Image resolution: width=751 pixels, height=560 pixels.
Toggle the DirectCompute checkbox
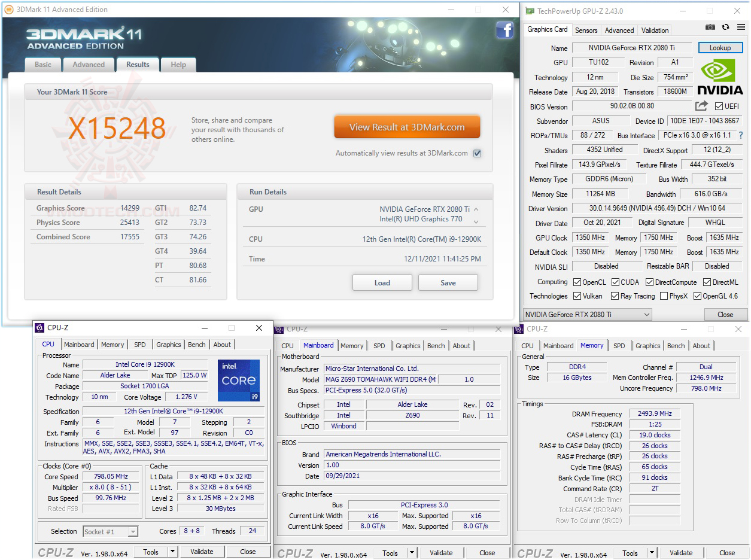click(x=649, y=282)
